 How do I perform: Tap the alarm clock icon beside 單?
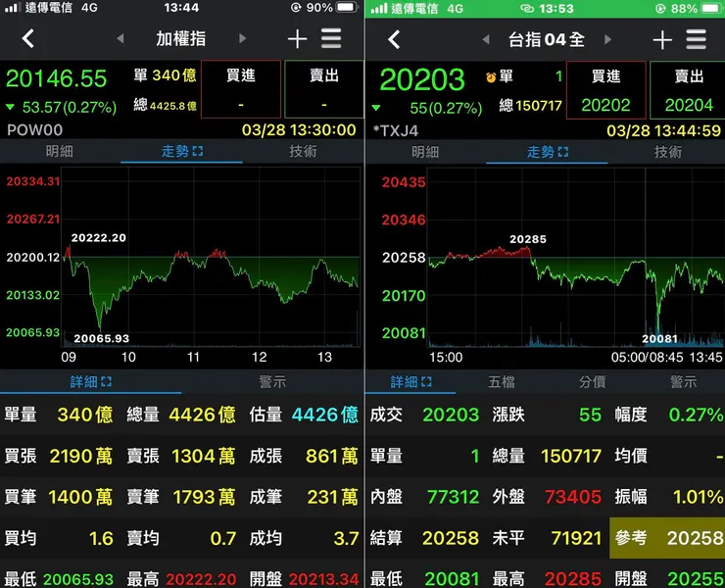pos(491,76)
